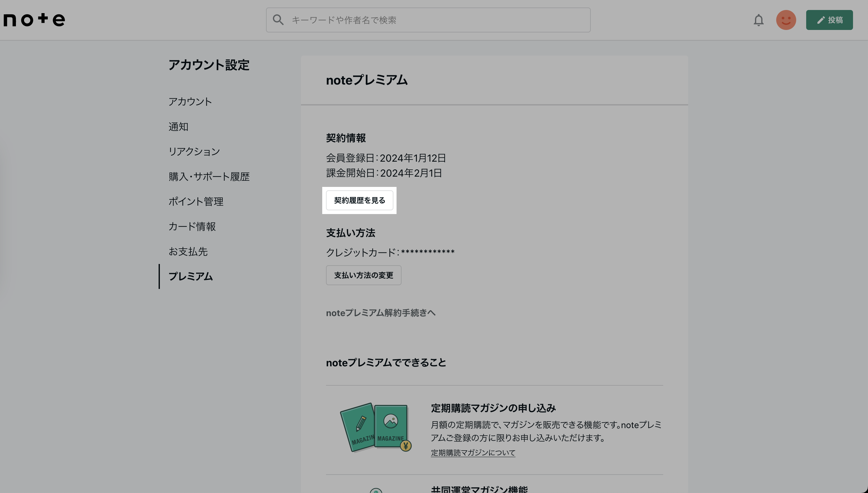Image resolution: width=868 pixels, height=493 pixels.
Task: Click the note logo
Action: click(34, 20)
